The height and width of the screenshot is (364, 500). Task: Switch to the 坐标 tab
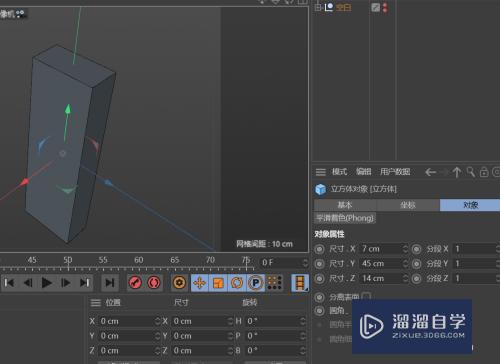coord(408,205)
